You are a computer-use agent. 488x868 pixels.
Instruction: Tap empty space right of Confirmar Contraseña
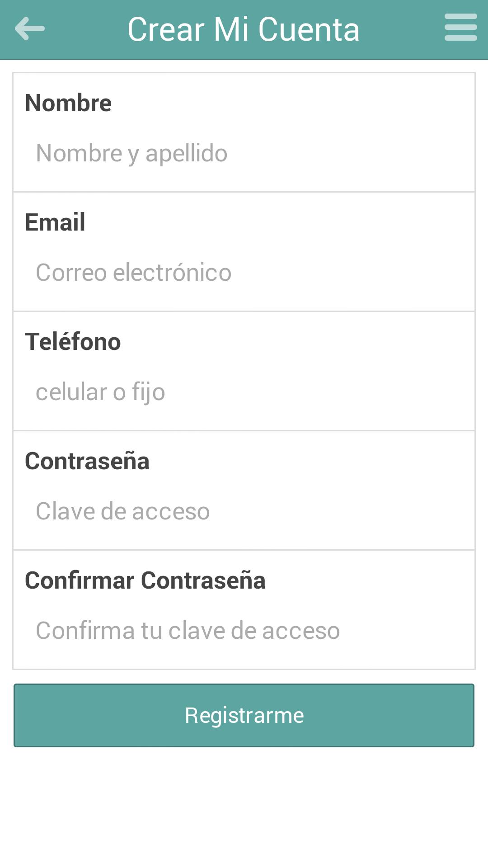tap(371, 580)
